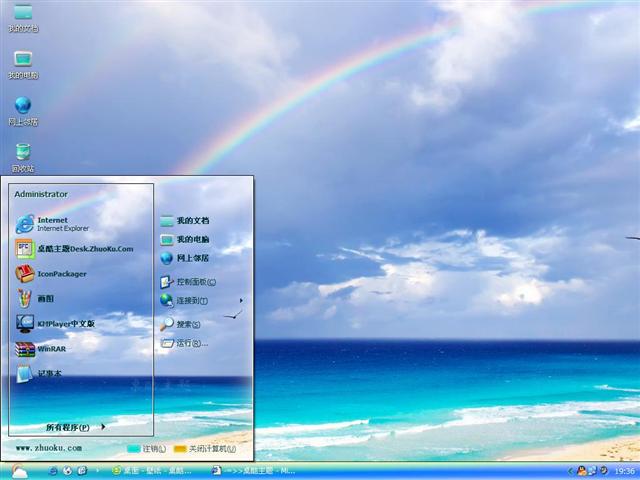The width and height of the screenshot is (640, 480).
Task: Expand 连接到 submenu
Action: point(202,301)
